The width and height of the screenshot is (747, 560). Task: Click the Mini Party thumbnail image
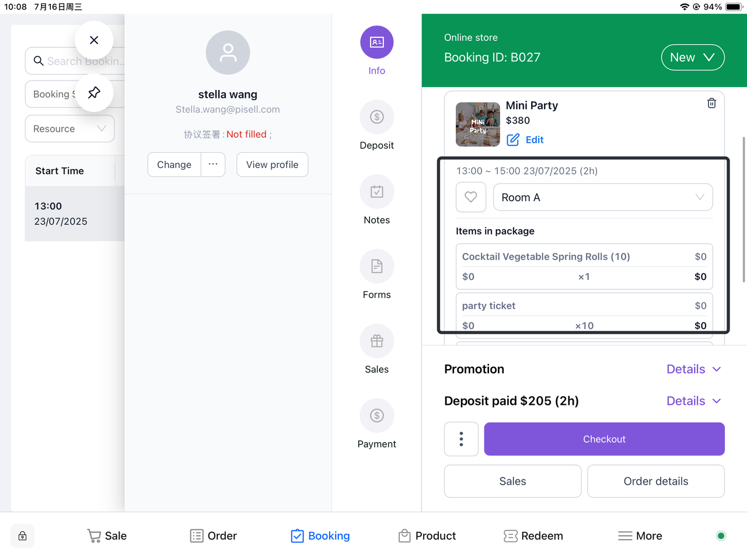[477, 124]
